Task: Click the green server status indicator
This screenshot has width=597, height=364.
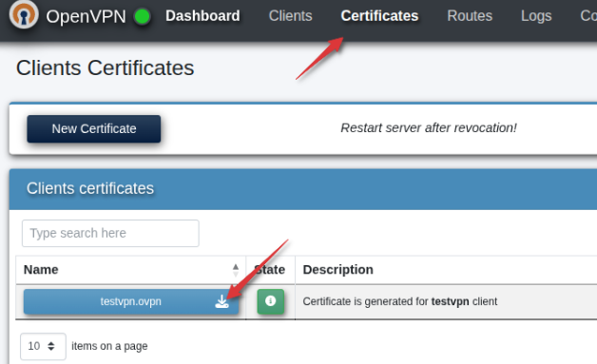Action: (x=143, y=16)
